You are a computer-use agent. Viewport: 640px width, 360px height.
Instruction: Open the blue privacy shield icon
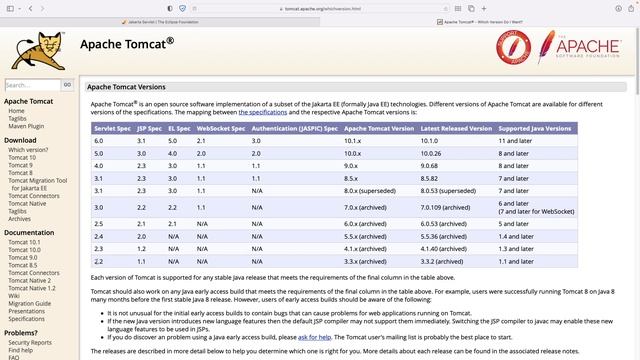point(182,9)
